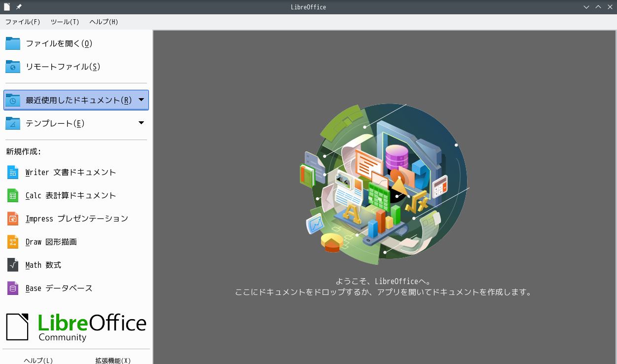This screenshot has width=617, height=364.
Task: Click the Remote Files folder icon
Action: pyautogui.click(x=13, y=67)
